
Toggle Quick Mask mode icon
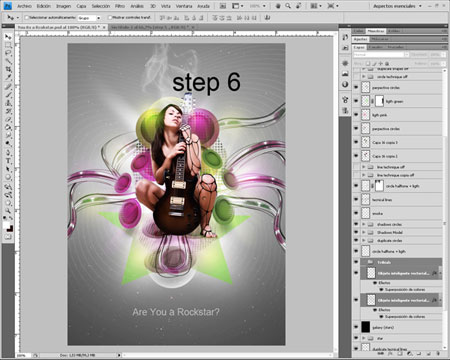8,237
